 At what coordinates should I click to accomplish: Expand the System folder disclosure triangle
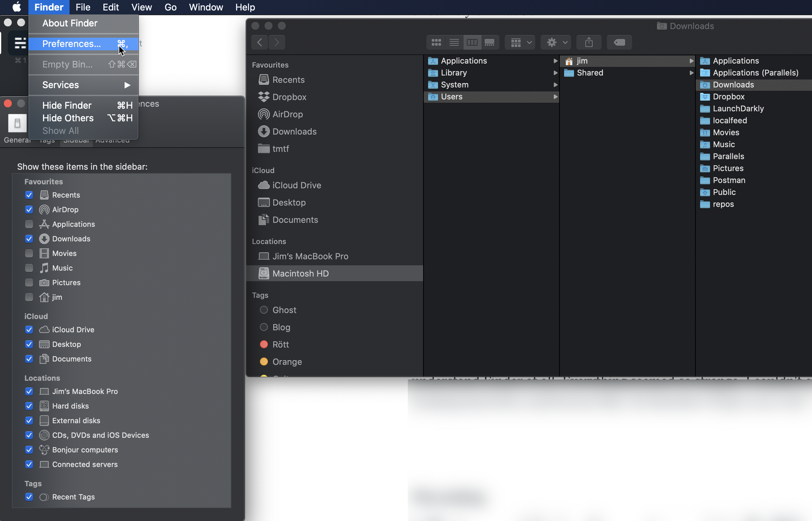(554, 84)
